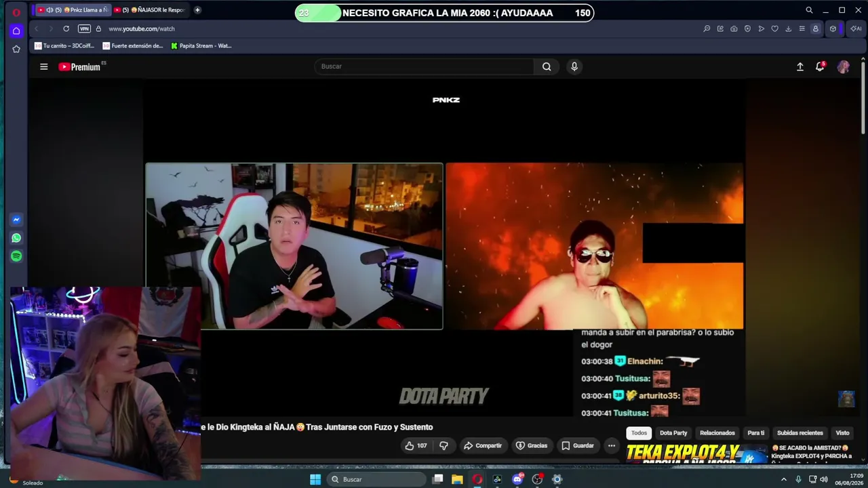
Task: Click the Windows taskbar Buscar search box
Action: coord(375,479)
